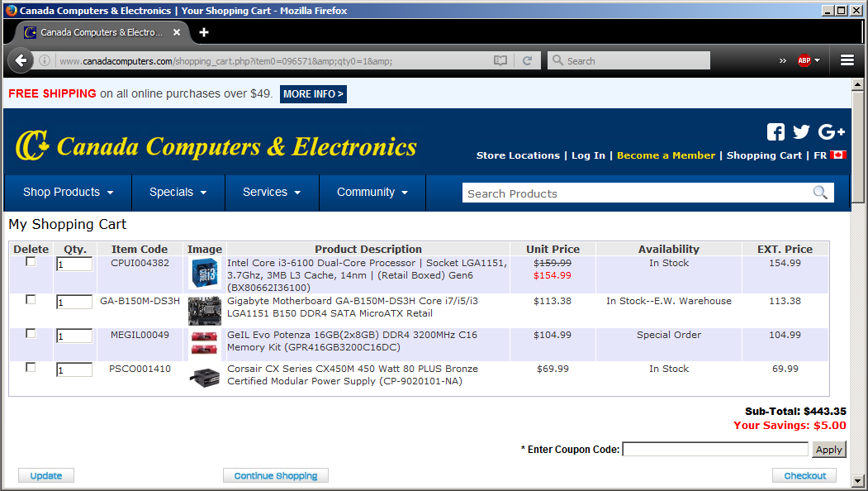Close the Canada Computers tab
Viewport: 868px width, 491px height.
[177, 32]
